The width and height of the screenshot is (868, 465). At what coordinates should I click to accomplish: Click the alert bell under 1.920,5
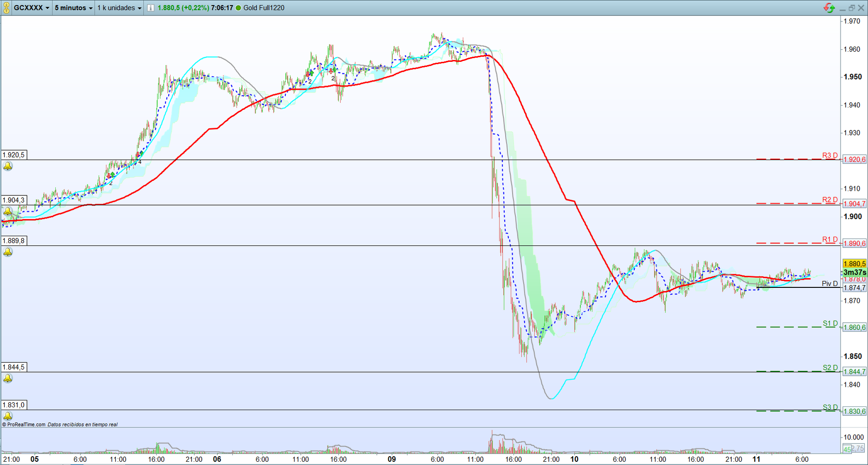(8, 166)
